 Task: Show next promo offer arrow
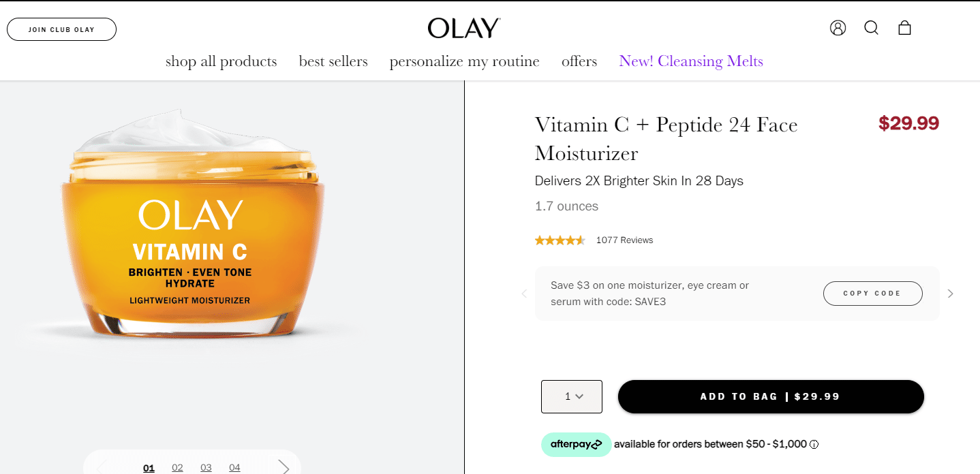tap(951, 294)
